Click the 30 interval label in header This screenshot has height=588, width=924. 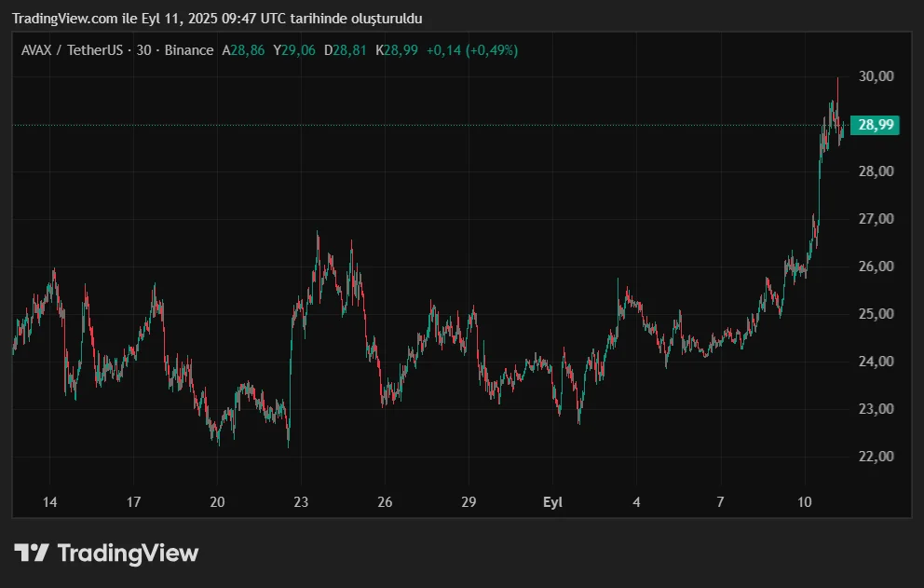[x=143, y=50]
